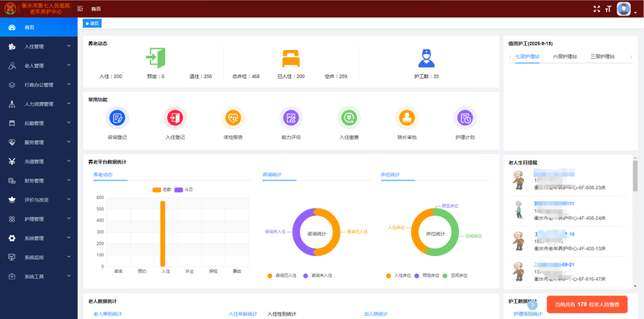Select the 床位统计 chart tab
Viewport: 644px width, 319px height.
click(390, 175)
